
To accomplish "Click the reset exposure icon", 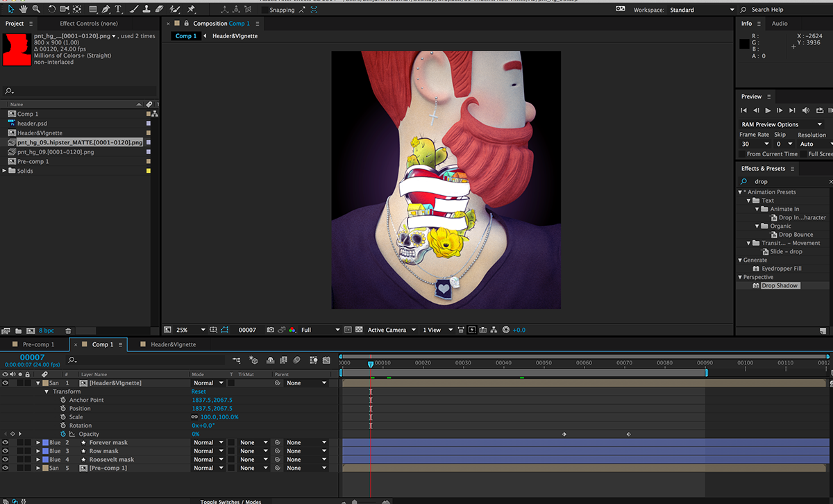I will (x=505, y=330).
